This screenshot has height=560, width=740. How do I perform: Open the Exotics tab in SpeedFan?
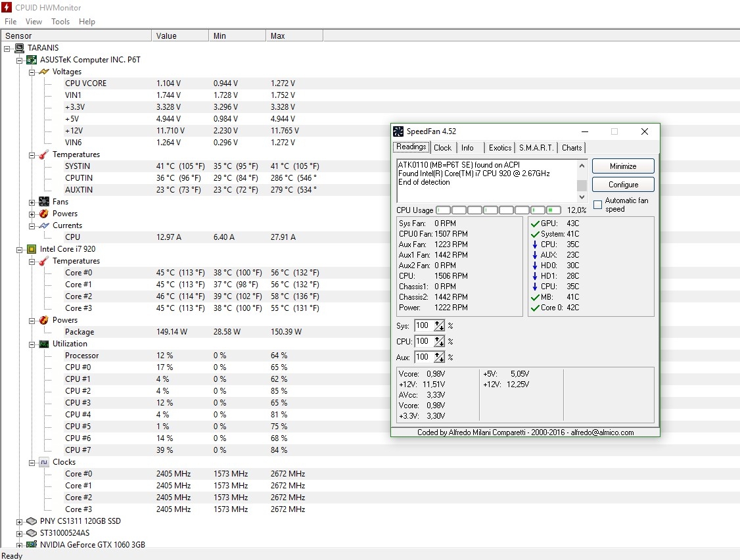[499, 148]
